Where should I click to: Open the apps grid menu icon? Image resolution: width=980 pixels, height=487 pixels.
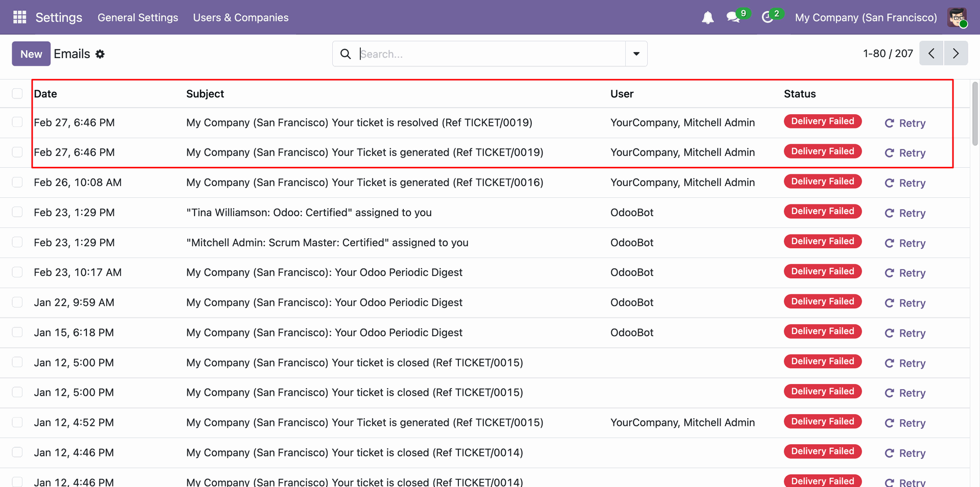click(x=19, y=17)
